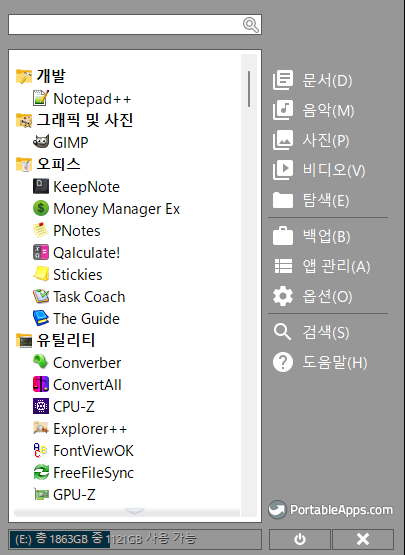Launch The Guide by its name
Screen dimensions: 405x555
86,319
